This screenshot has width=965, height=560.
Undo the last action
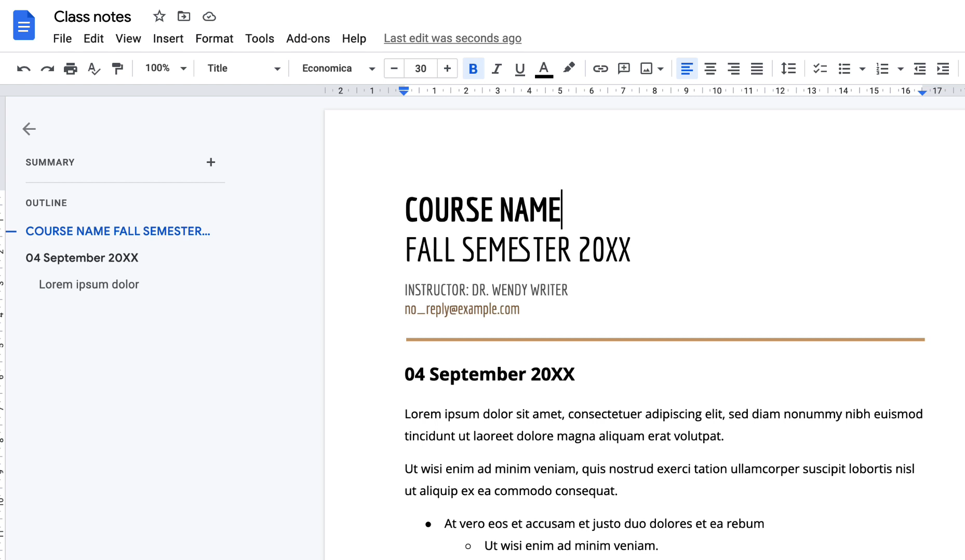click(x=23, y=69)
